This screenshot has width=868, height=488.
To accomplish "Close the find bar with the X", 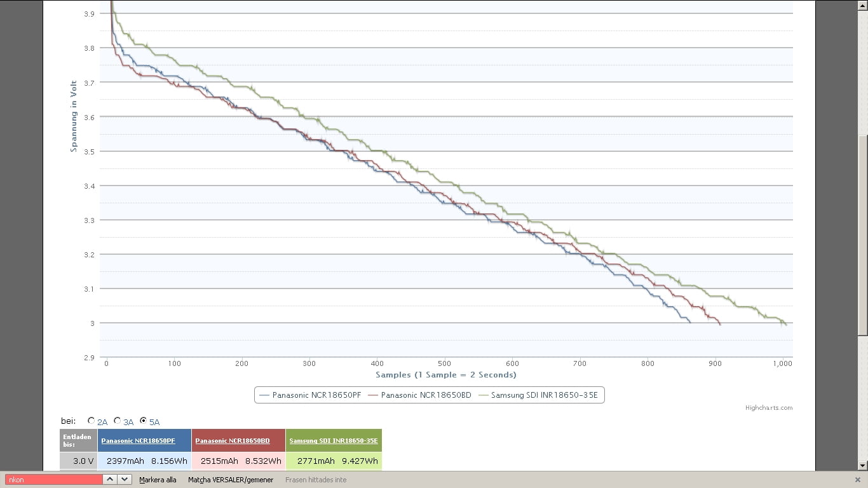I will pyautogui.click(x=858, y=480).
